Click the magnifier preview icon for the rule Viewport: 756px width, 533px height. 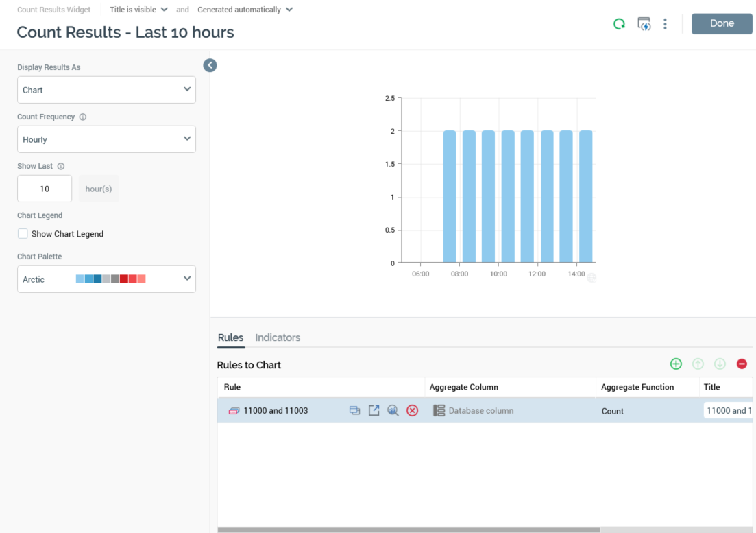click(393, 410)
